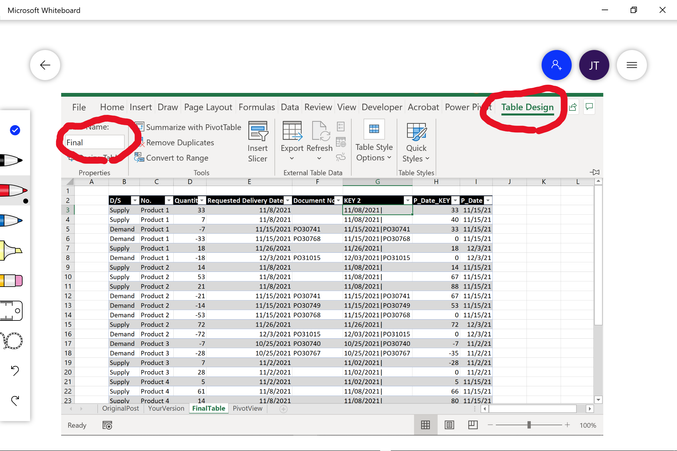The image size is (677, 451).
Task: Click the Insert Slicer icon in Excel
Action: [x=258, y=131]
